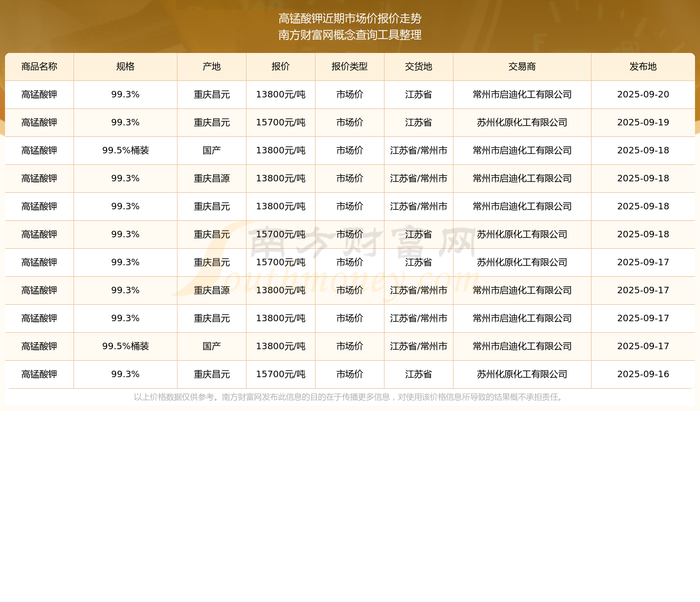Click the 交易商 column header
Viewport: 700px width, 602px height.
coord(522,67)
